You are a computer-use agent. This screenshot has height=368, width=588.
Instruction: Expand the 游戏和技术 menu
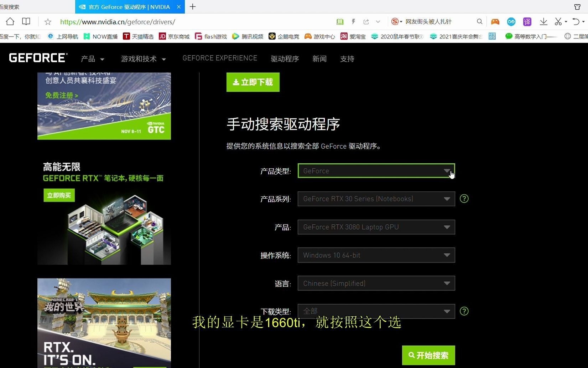point(144,59)
